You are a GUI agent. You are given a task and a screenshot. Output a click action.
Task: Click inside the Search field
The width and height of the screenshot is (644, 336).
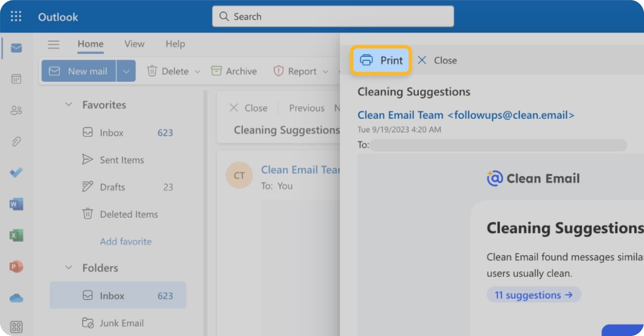point(333,16)
